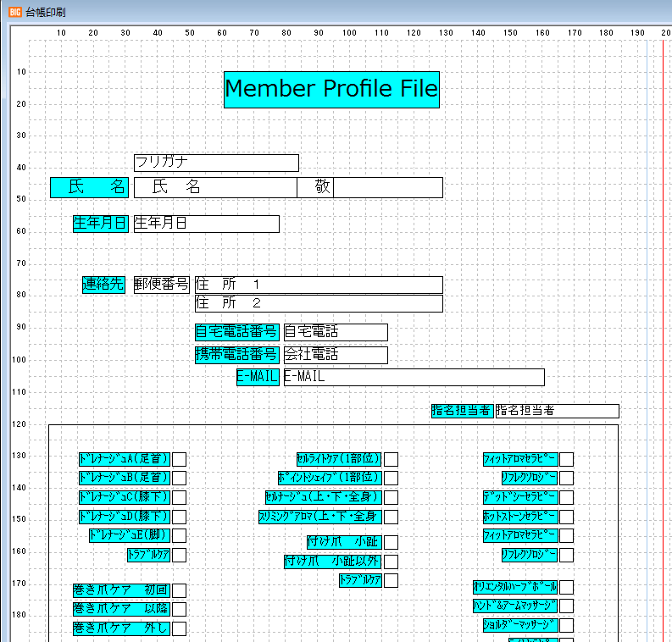This screenshot has height=642, width=672.
Task: Select the ハンド&アームマッサージ checkbox
Action: click(x=567, y=606)
